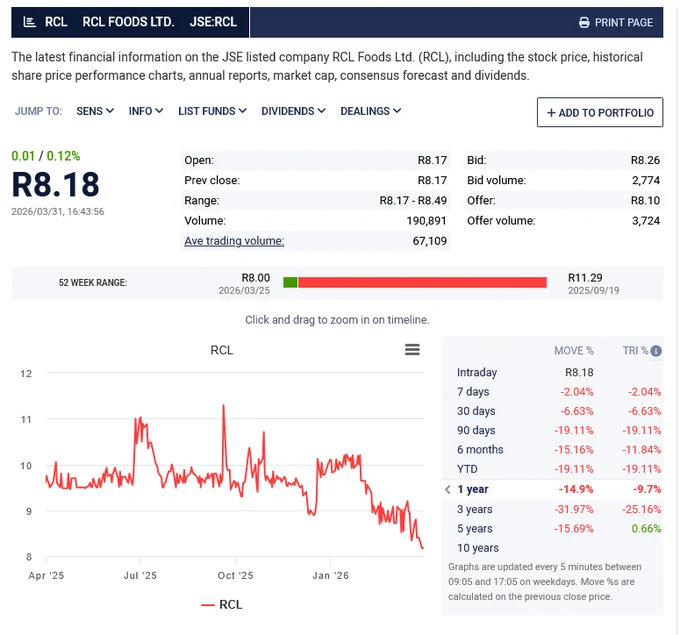Click the 5 years TRI value 0.66%
680x635 pixels.
646,528
